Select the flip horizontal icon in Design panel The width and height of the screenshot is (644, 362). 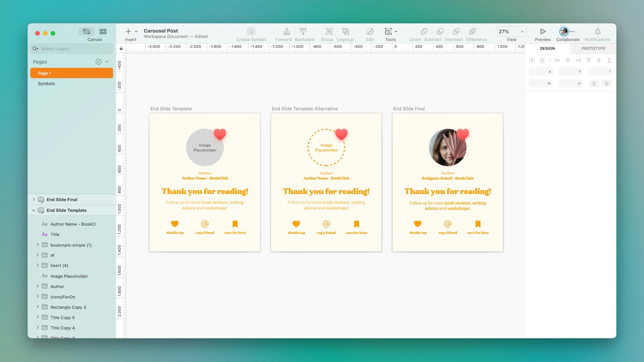tap(594, 83)
